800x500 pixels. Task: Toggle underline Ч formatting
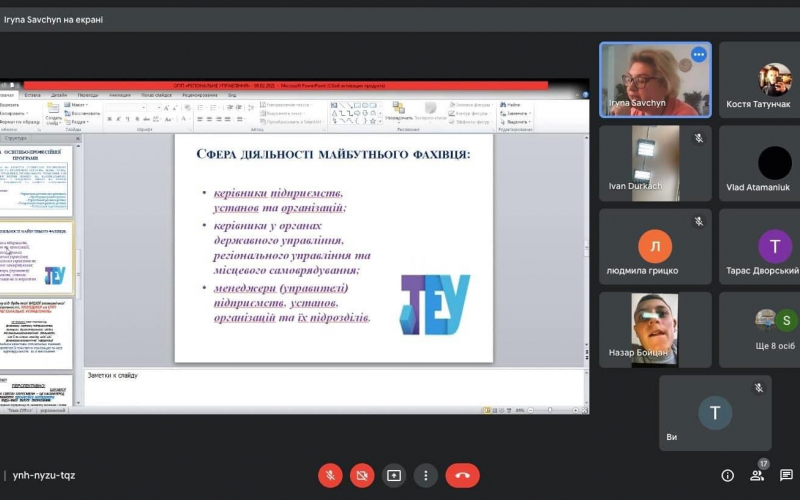(x=128, y=119)
